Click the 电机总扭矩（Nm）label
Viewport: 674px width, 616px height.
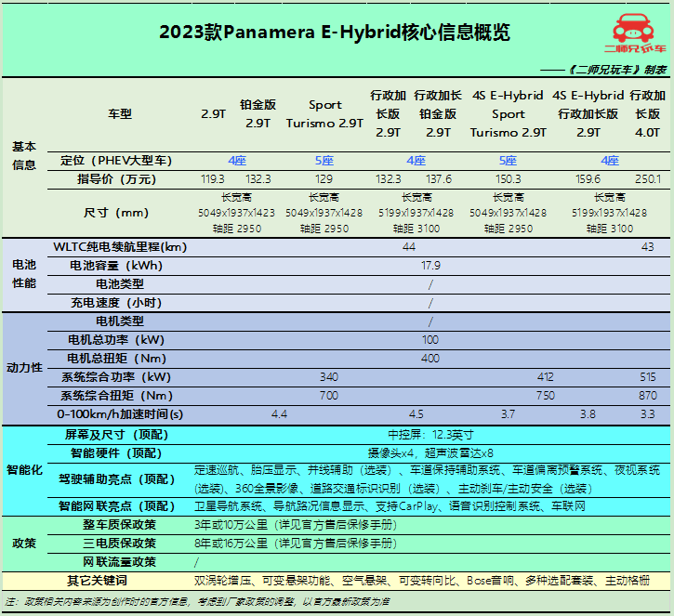click(116, 359)
